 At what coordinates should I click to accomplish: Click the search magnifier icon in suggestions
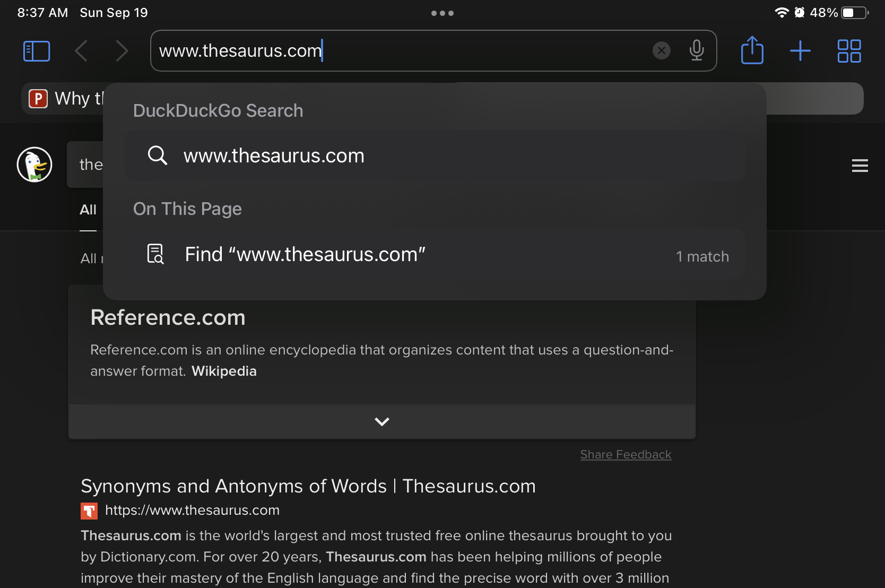(158, 155)
